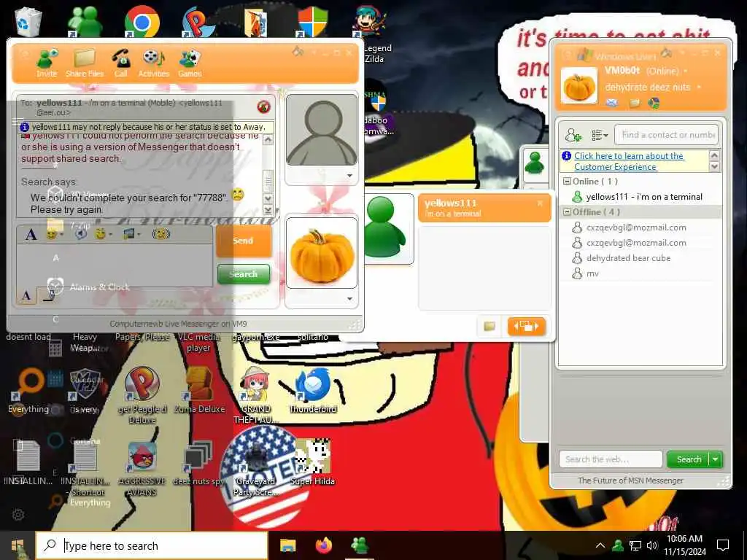The image size is (747, 560).
Task: Show hidden system tray icons
Action: (600, 545)
